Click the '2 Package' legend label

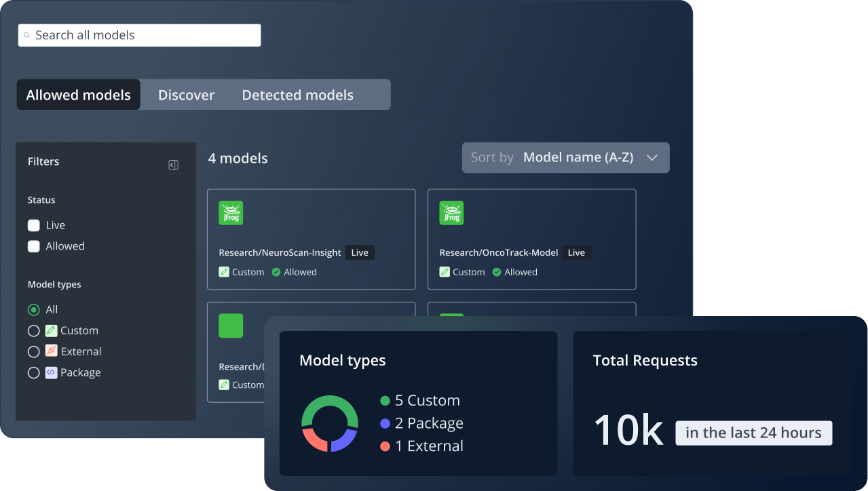pyautogui.click(x=429, y=423)
